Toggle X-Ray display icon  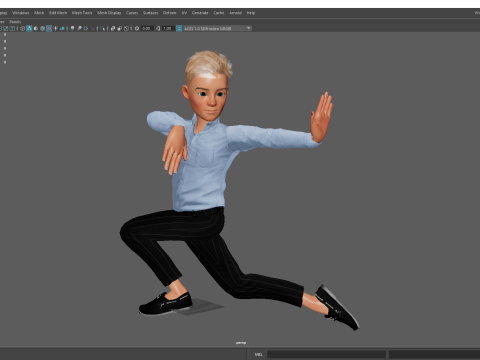pos(113,28)
